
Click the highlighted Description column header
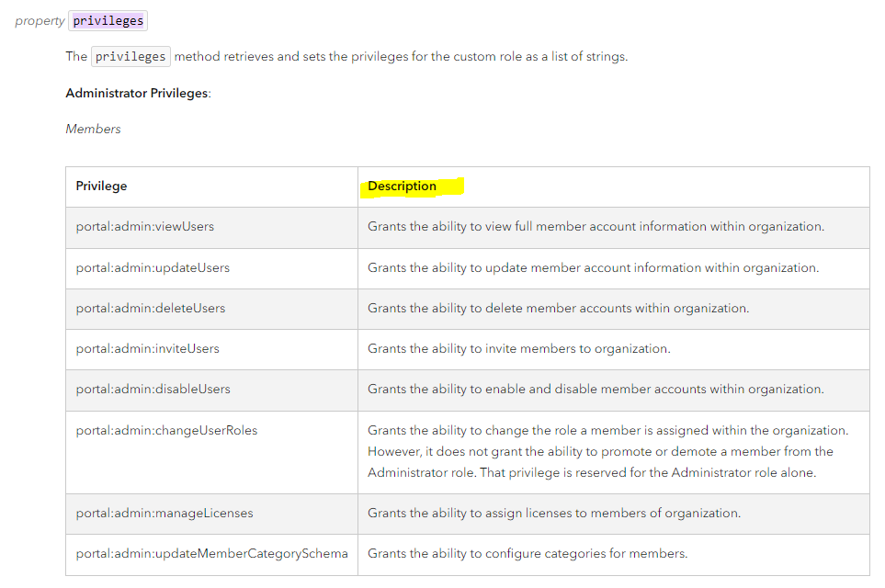click(402, 186)
